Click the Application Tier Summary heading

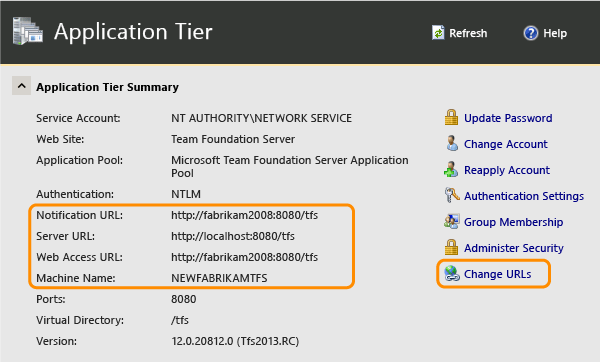tap(108, 87)
